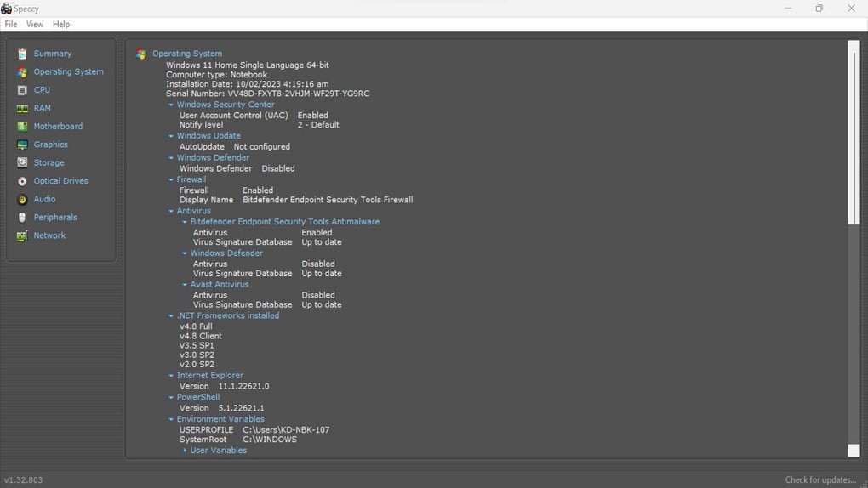Viewport: 868px width, 488px height.
Task: Open the Help menu
Action: [61, 25]
